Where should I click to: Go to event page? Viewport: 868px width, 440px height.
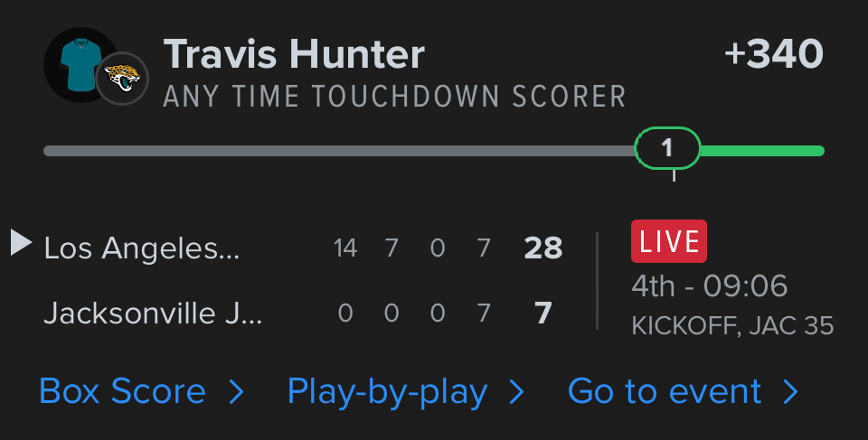point(665,392)
